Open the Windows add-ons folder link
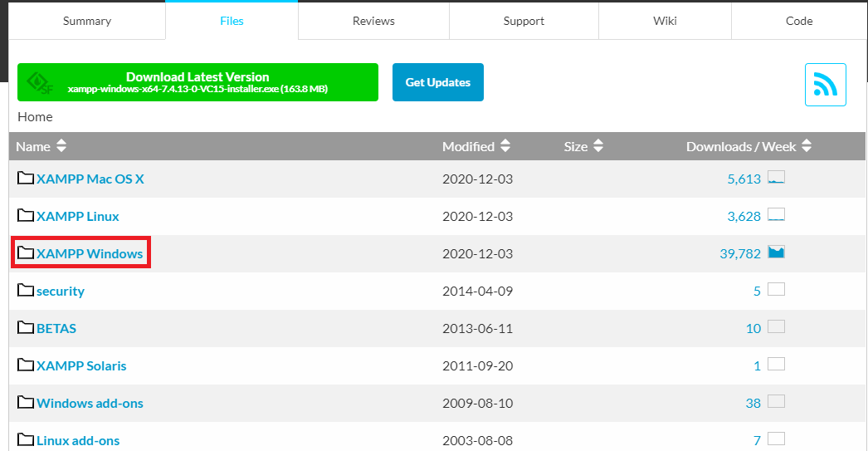The image size is (868, 451). (x=90, y=404)
